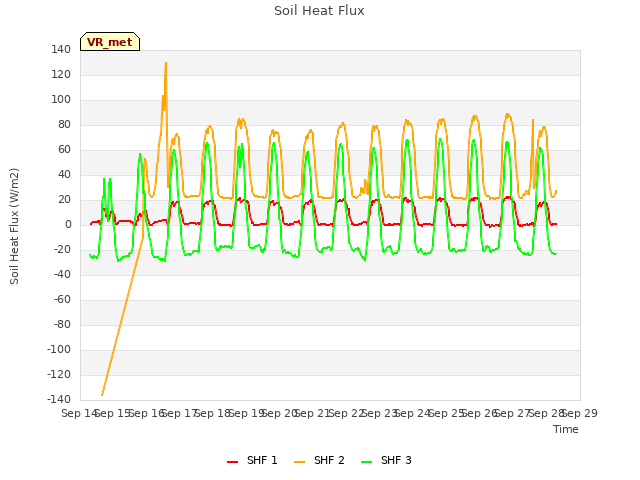Click the red SHF 1 legend swatch
The height and width of the screenshot is (480, 640).
point(232,462)
